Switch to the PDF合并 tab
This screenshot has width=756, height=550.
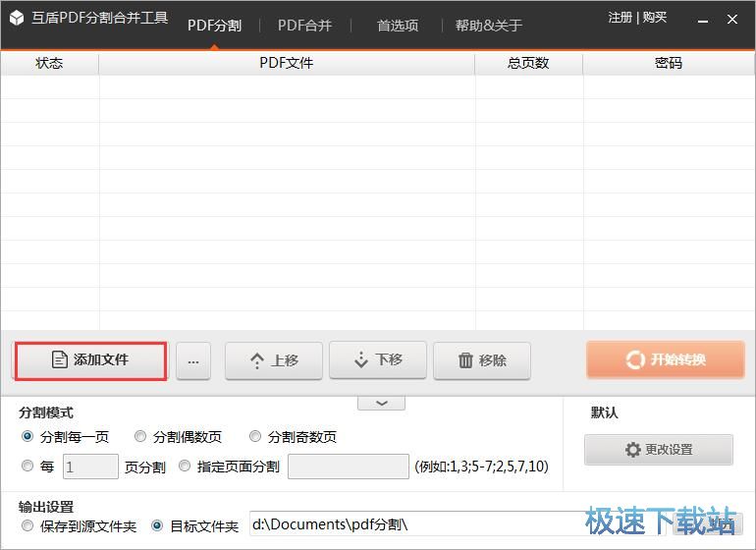[x=304, y=25]
